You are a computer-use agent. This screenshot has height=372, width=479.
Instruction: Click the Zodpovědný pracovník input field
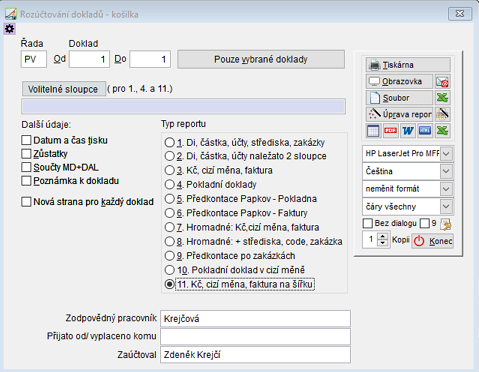pyautogui.click(x=255, y=319)
